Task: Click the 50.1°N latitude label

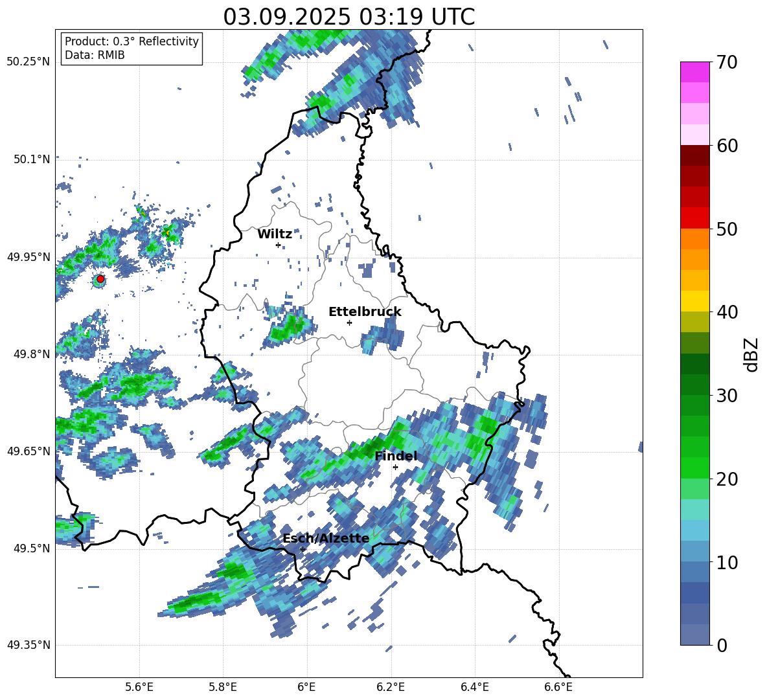Action: [32, 159]
